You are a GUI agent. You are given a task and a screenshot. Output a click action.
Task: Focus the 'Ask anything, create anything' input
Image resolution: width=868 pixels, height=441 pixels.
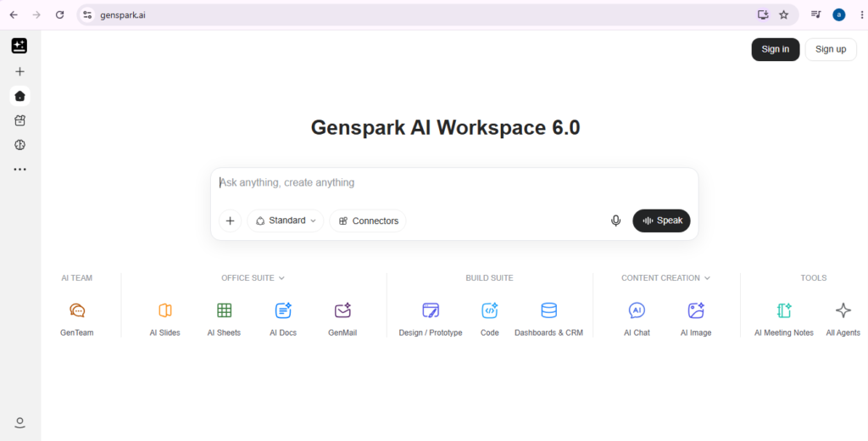(454, 183)
